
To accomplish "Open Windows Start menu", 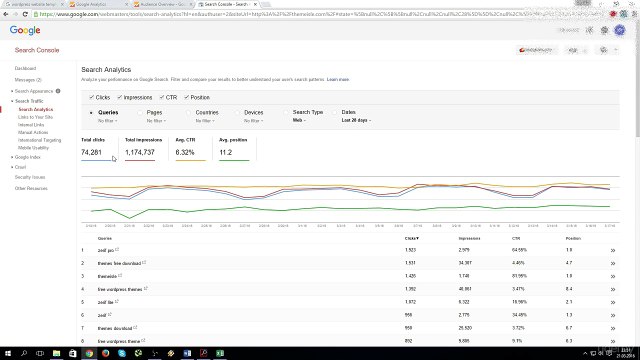I will pyautogui.click(x=8, y=353).
